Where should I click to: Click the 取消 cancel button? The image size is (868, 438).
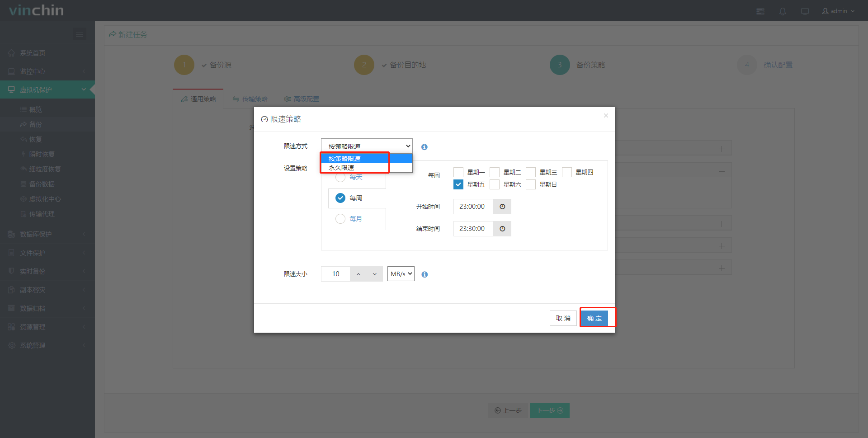[x=563, y=318]
